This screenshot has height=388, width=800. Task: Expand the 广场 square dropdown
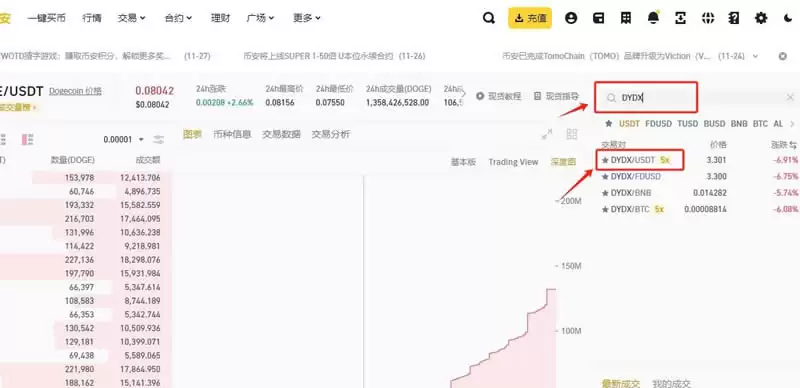click(x=260, y=18)
